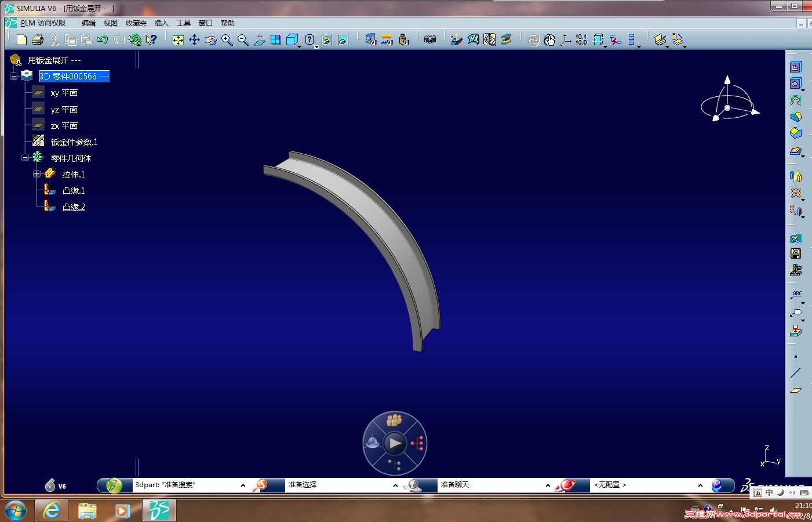
Task: Click the Zoom In magnifier
Action: (227, 39)
